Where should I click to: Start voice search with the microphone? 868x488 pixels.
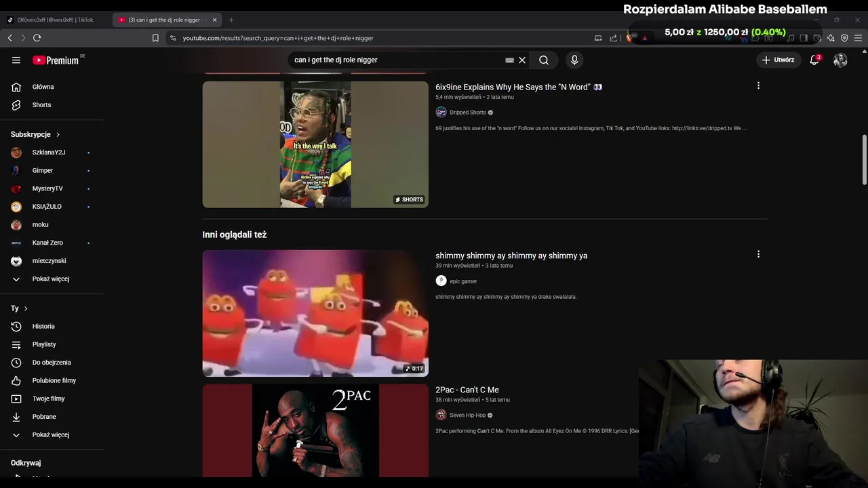tap(574, 60)
